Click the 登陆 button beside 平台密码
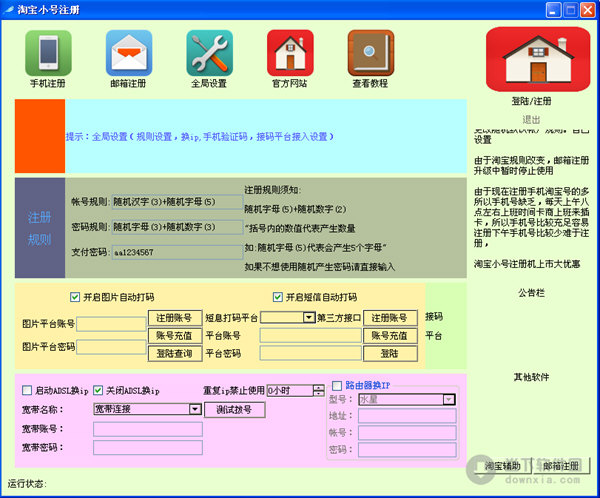Viewport: 600px width, 498px height. (390, 354)
